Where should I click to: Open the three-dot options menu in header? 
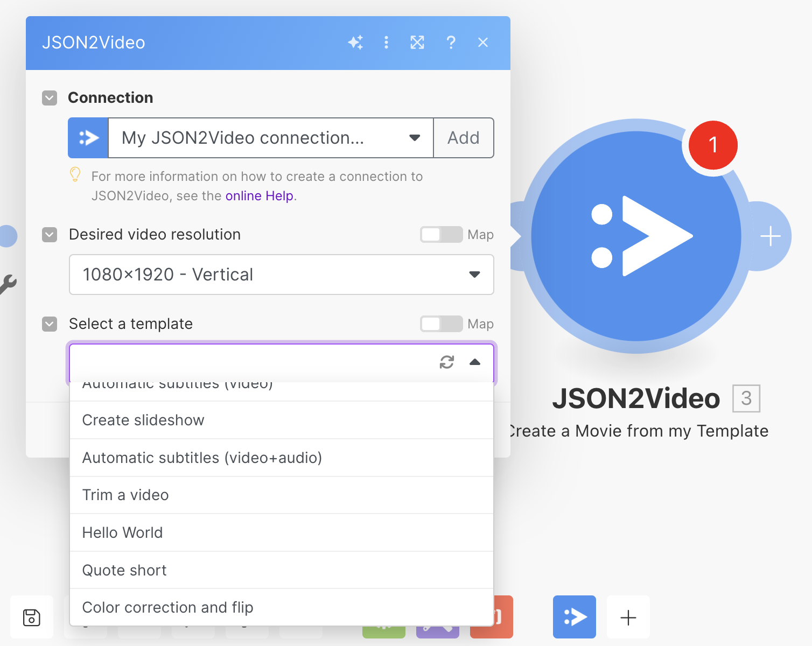386,43
